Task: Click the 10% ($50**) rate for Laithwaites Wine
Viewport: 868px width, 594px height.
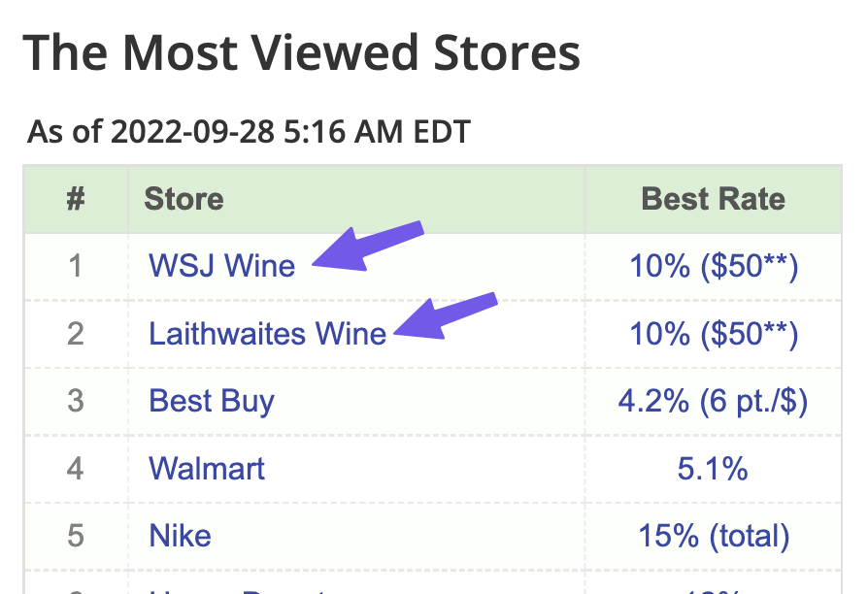Action: point(714,333)
